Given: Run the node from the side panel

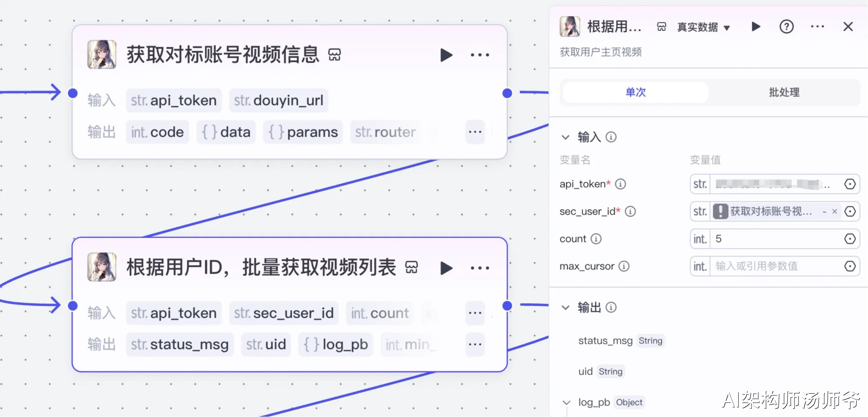Looking at the screenshot, I should pyautogui.click(x=756, y=27).
